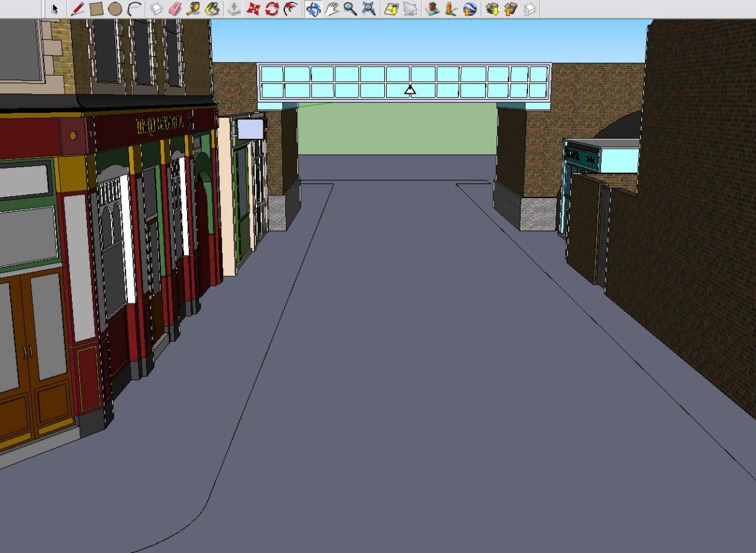Activate the Paint Bucket tool
756x553 pixels.
pyautogui.click(x=213, y=9)
